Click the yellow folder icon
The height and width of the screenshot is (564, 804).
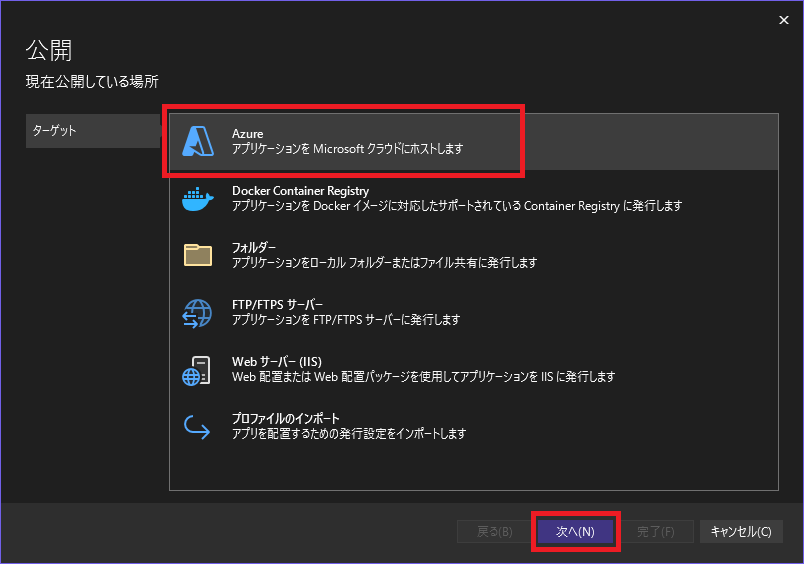point(198,255)
